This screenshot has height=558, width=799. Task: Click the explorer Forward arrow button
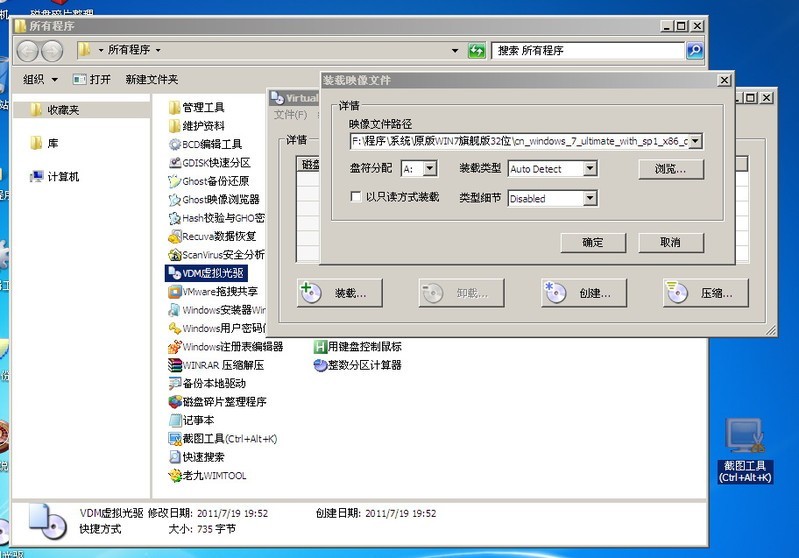click(52, 51)
